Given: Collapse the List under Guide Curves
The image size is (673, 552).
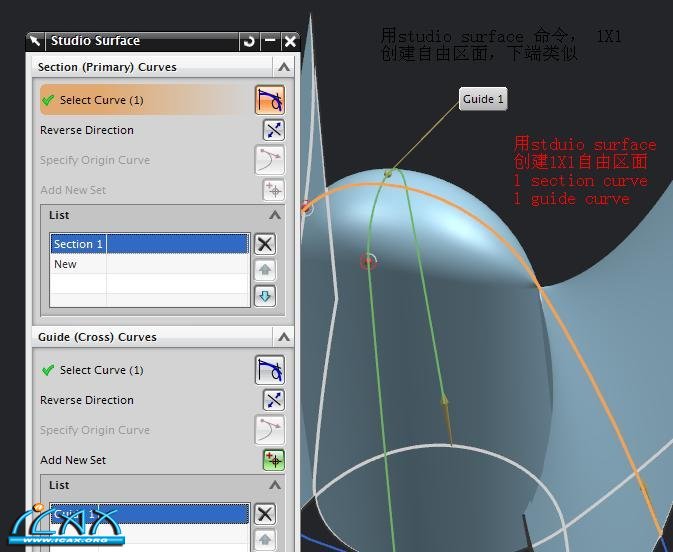Looking at the screenshot, I should 275,485.
